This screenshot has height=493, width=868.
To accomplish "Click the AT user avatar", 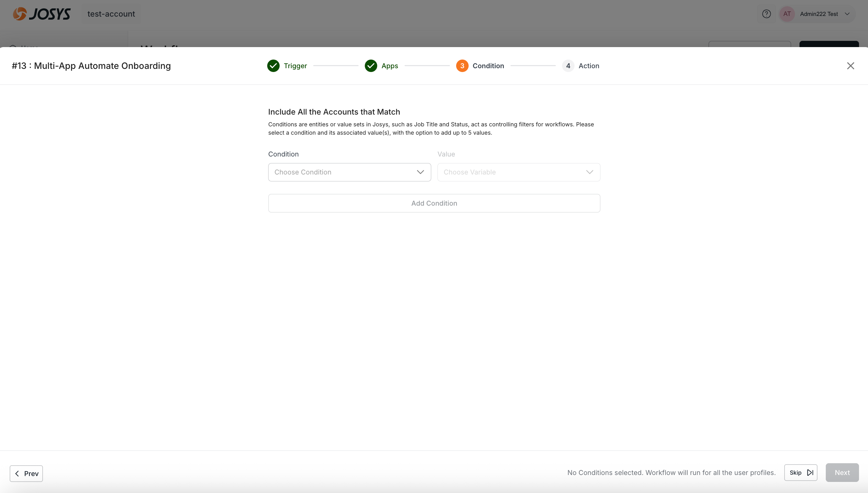I will coord(787,14).
